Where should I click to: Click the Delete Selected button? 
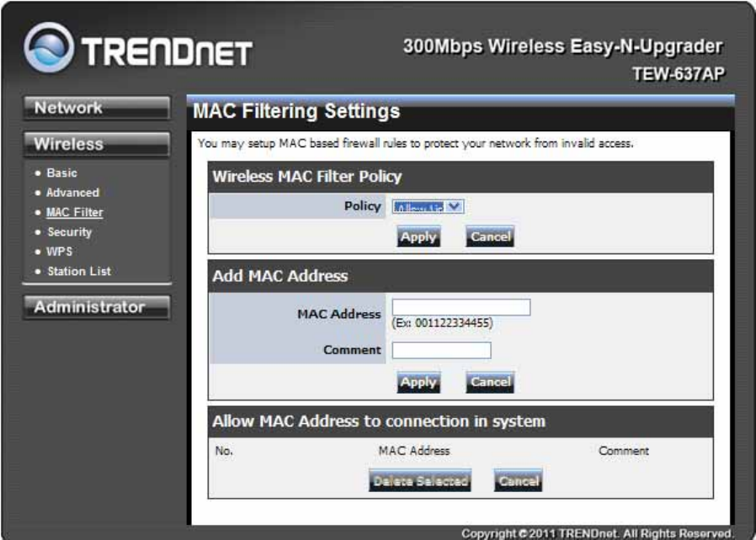click(x=420, y=480)
